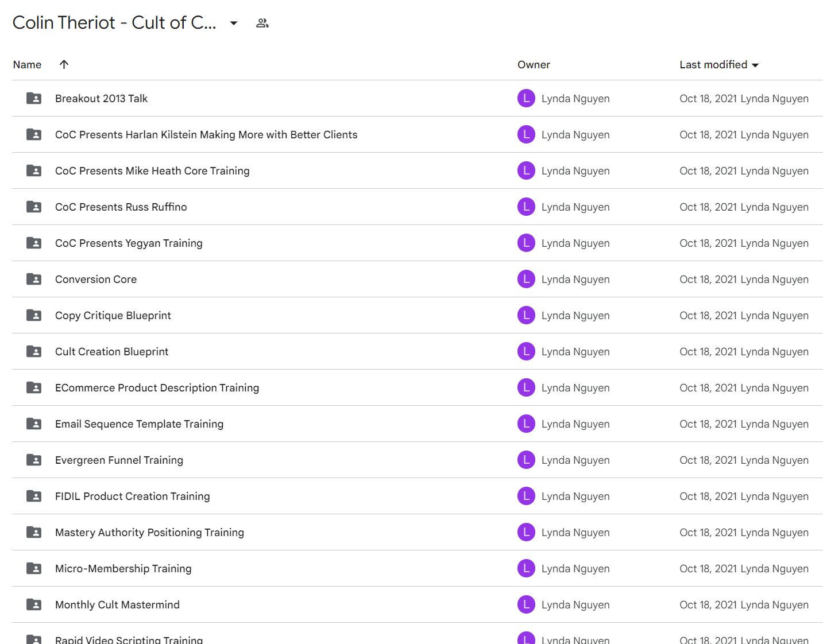Select the Cult Creation Blueprint folder icon
823x644 pixels.
coord(34,351)
